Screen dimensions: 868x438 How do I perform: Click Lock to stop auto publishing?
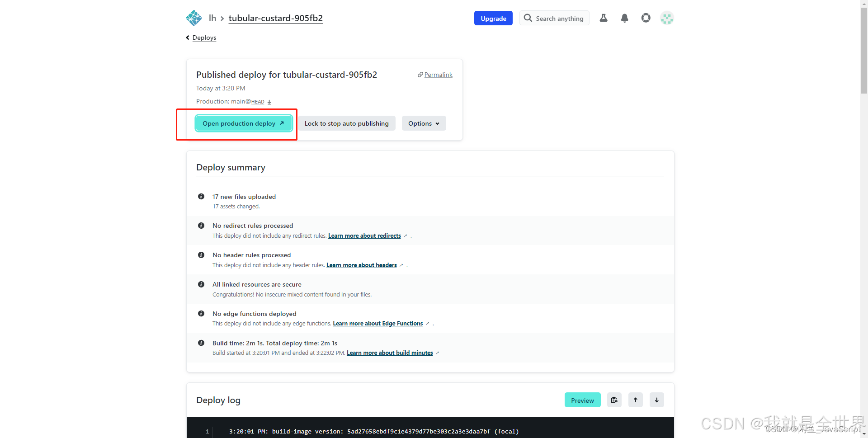point(346,123)
